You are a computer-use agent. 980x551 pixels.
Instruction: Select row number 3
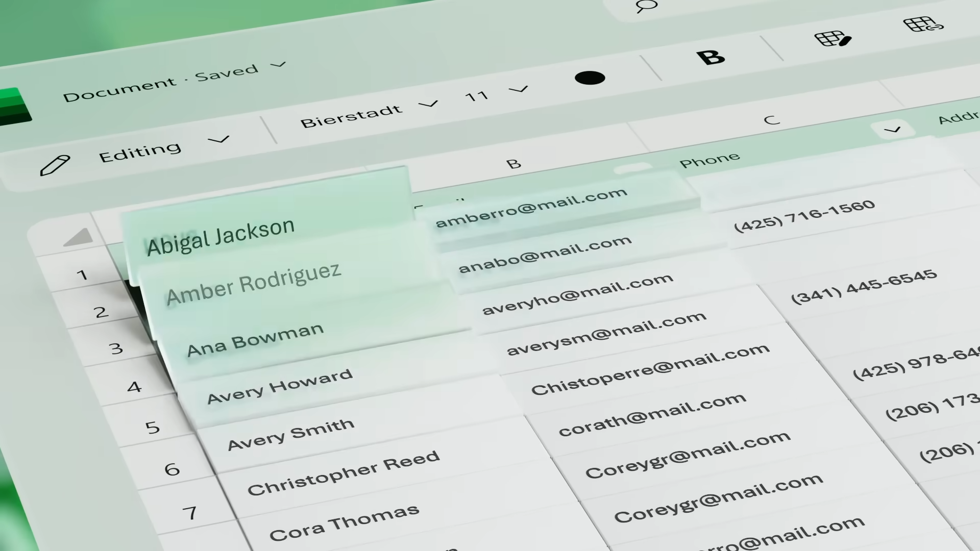click(115, 348)
